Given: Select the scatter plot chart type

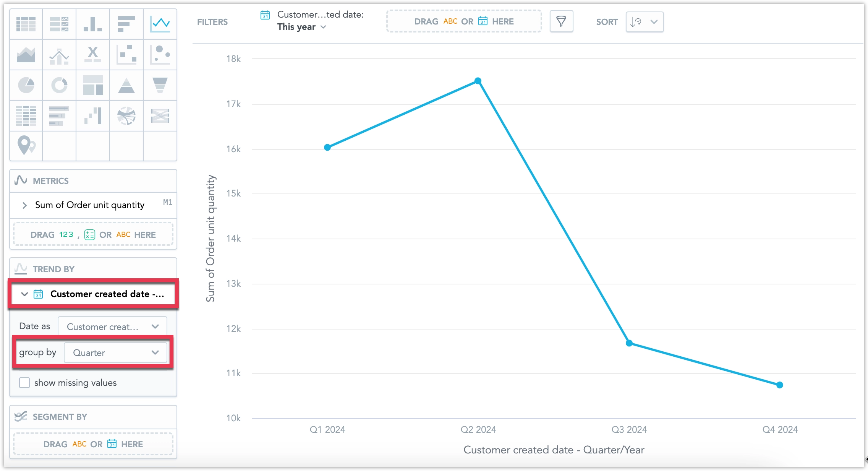Looking at the screenshot, I should pyautogui.click(x=126, y=55).
